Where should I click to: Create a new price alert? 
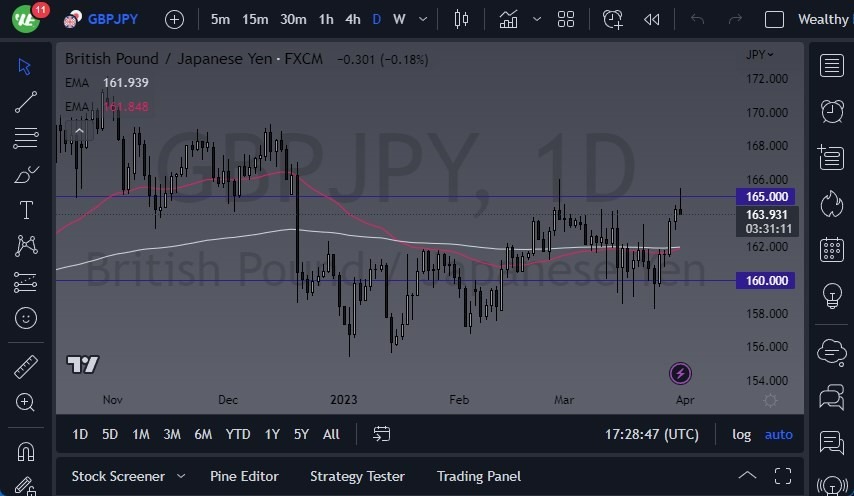point(613,20)
